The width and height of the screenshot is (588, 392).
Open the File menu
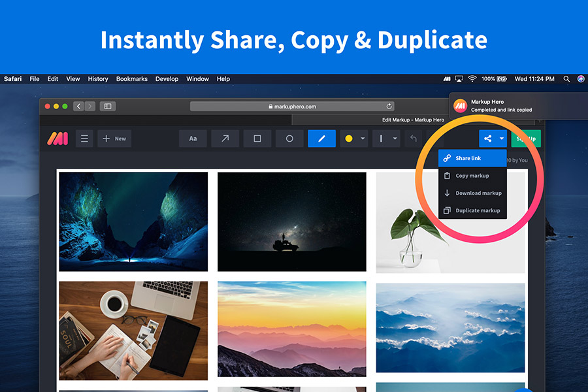click(35, 79)
